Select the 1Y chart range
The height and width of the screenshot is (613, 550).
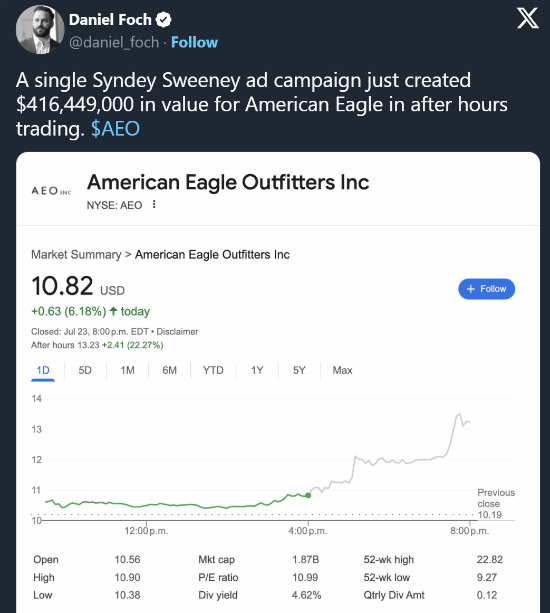[x=257, y=370]
